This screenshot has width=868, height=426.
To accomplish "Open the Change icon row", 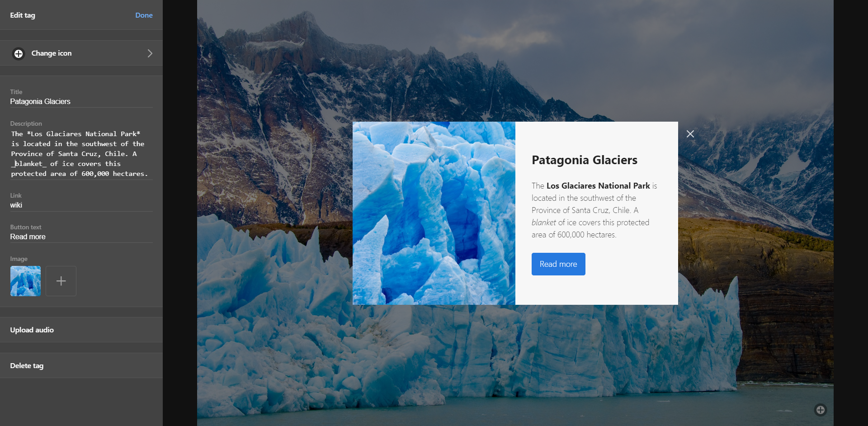I will pyautogui.click(x=81, y=53).
